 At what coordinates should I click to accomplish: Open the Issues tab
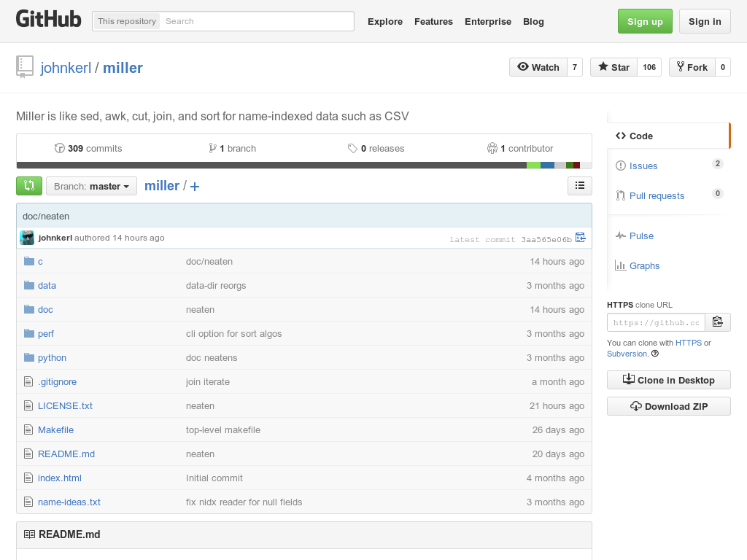pyautogui.click(x=668, y=166)
